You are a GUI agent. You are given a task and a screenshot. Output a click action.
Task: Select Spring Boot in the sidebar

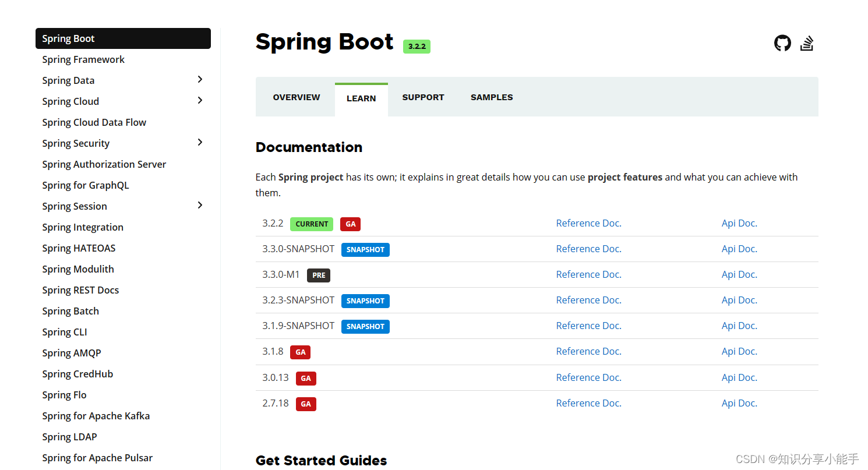point(123,38)
